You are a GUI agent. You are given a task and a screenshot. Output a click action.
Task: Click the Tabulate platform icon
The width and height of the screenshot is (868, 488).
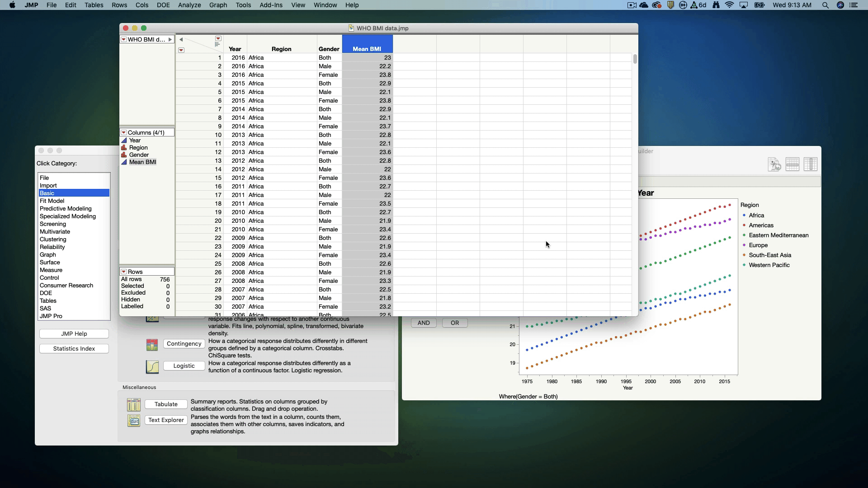134,404
